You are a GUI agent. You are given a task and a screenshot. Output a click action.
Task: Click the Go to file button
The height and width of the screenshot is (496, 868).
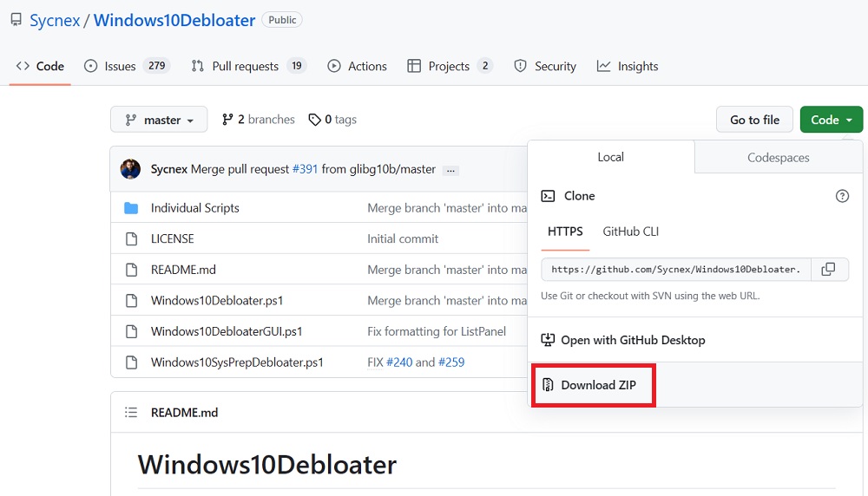(754, 120)
